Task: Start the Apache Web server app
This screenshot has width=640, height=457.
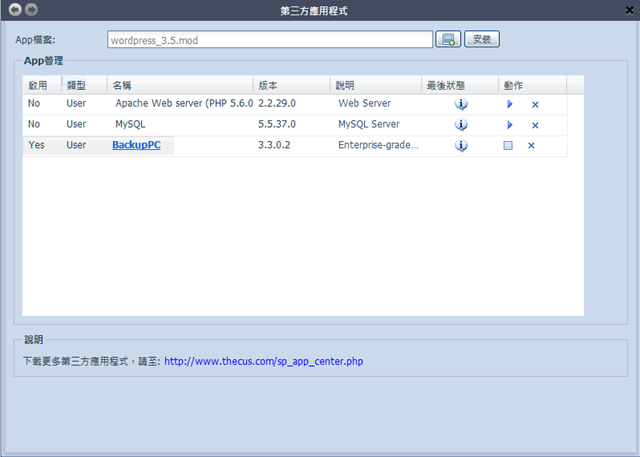Action: click(x=509, y=104)
